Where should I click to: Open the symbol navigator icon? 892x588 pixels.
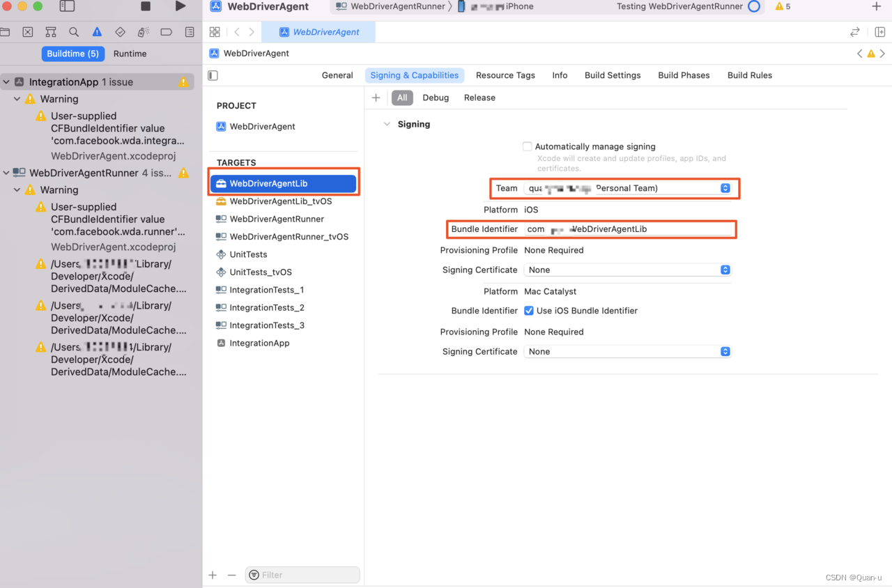coord(50,32)
